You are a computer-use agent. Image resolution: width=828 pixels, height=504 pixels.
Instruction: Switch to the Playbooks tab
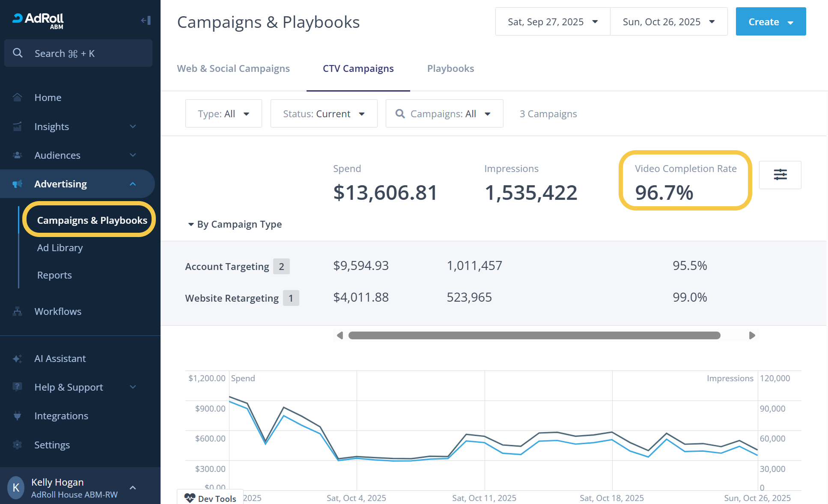(450, 69)
